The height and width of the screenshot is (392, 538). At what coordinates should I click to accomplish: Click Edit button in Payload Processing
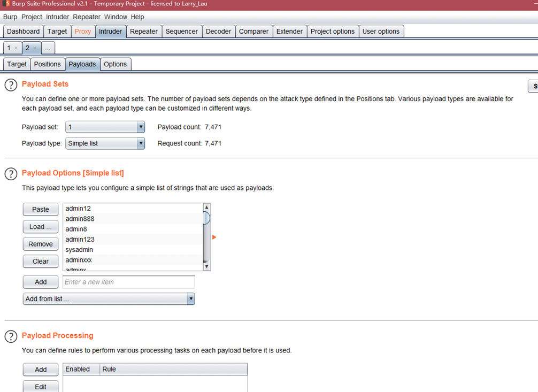[x=41, y=387]
